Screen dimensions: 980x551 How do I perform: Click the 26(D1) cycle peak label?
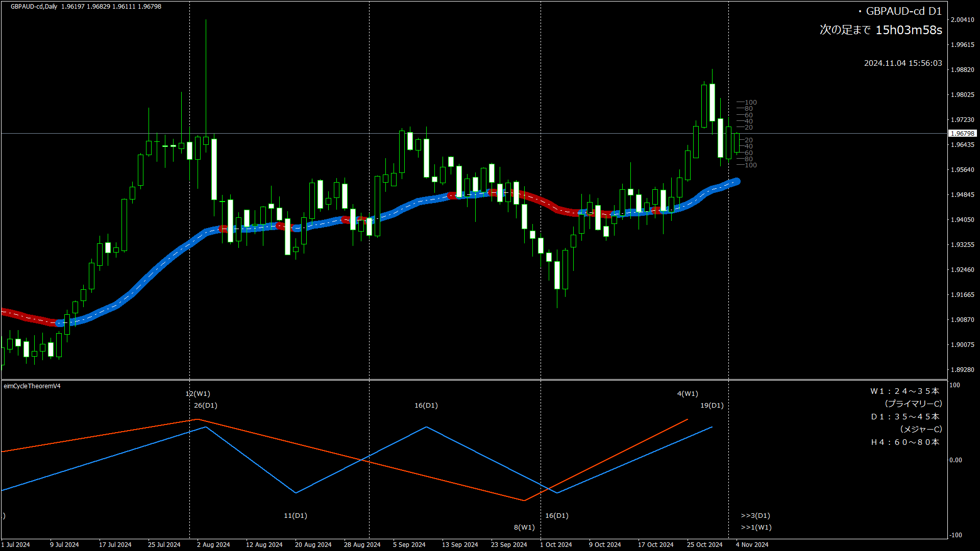tap(206, 406)
